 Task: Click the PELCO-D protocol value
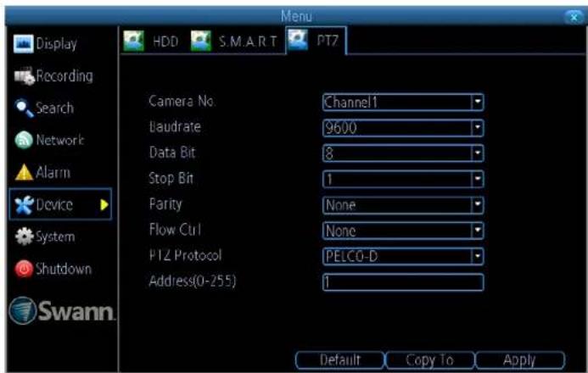click(x=352, y=257)
